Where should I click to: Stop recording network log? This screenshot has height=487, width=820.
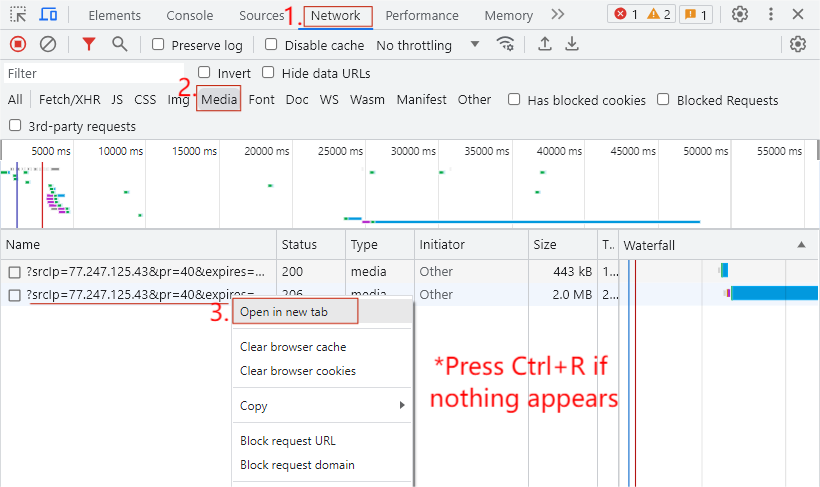[17, 44]
